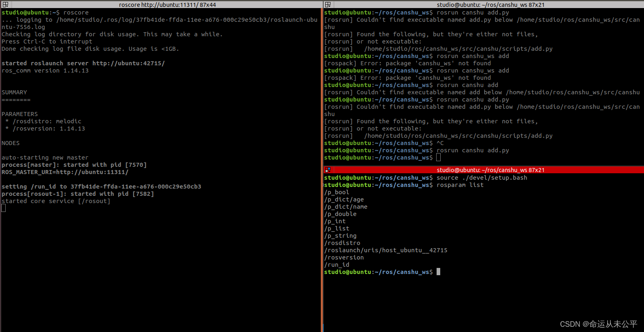
Task: Click 'auto-starting new master' line
Action: point(45,158)
